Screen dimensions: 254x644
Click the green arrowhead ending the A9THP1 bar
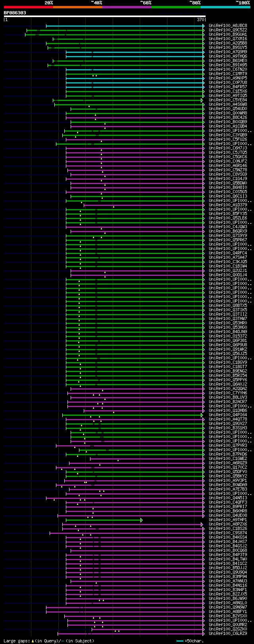coord(142,520)
